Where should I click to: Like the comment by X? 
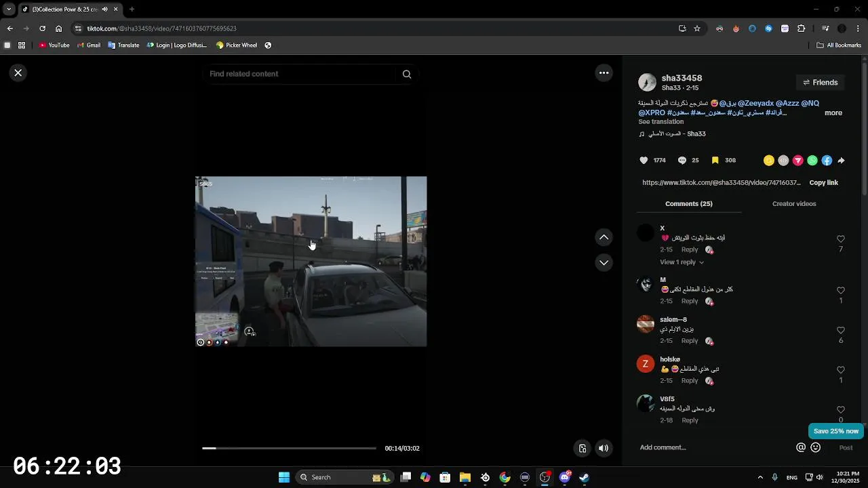[x=841, y=239]
